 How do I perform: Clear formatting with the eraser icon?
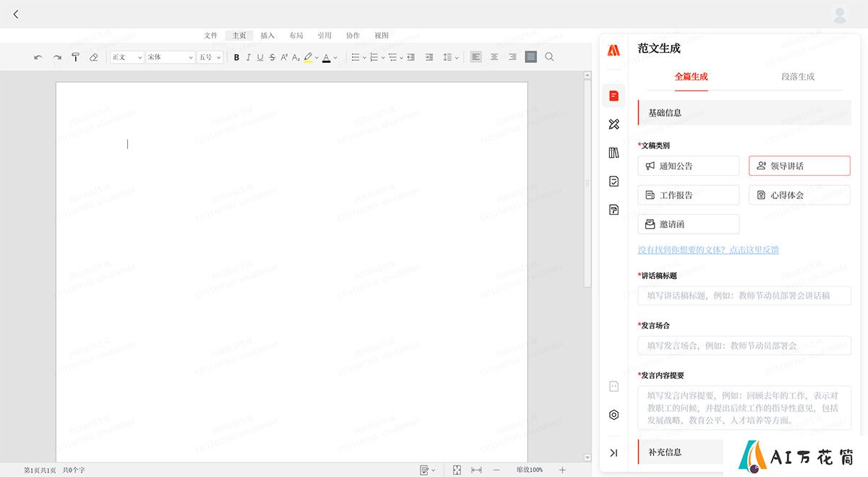(93, 57)
